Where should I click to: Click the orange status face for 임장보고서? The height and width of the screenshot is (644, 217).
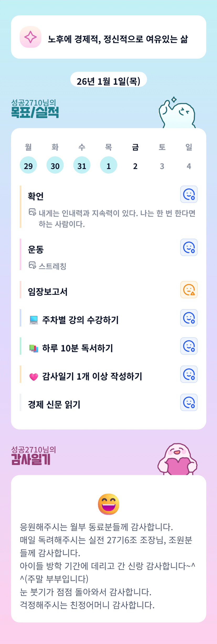pyautogui.click(x=189, y=290)
